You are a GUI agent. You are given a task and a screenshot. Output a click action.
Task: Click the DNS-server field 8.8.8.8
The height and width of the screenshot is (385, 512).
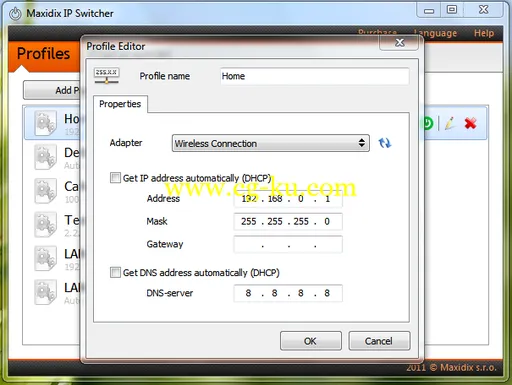click(x=288, y=293)
